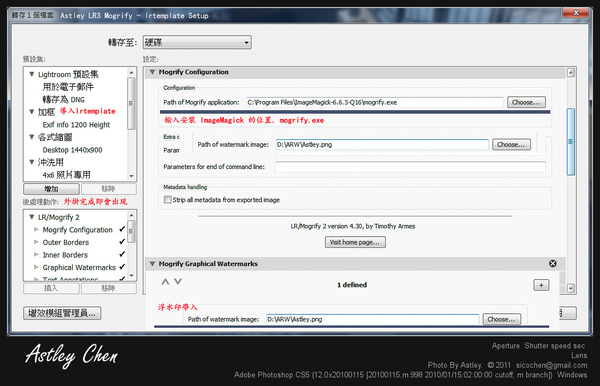Click the 增加 add preset button
This screenshot has width=600, height=386.
tap(51, 189)
